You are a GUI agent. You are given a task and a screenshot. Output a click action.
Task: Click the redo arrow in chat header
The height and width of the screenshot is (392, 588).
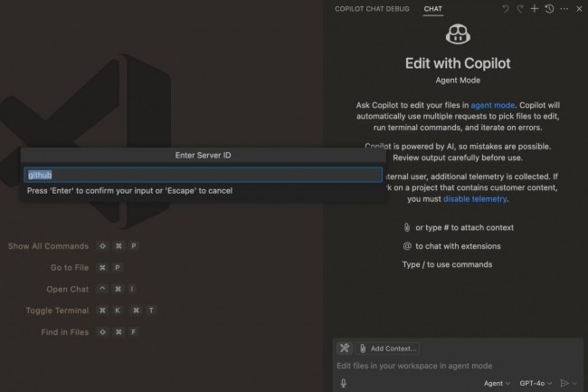click(520, 9)
